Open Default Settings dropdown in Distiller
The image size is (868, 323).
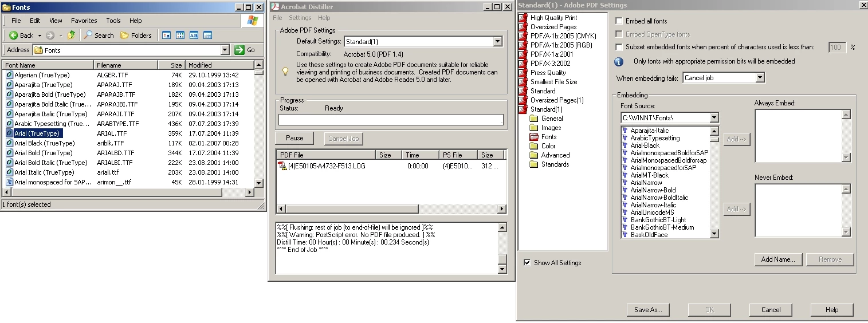tap(497, 42)
